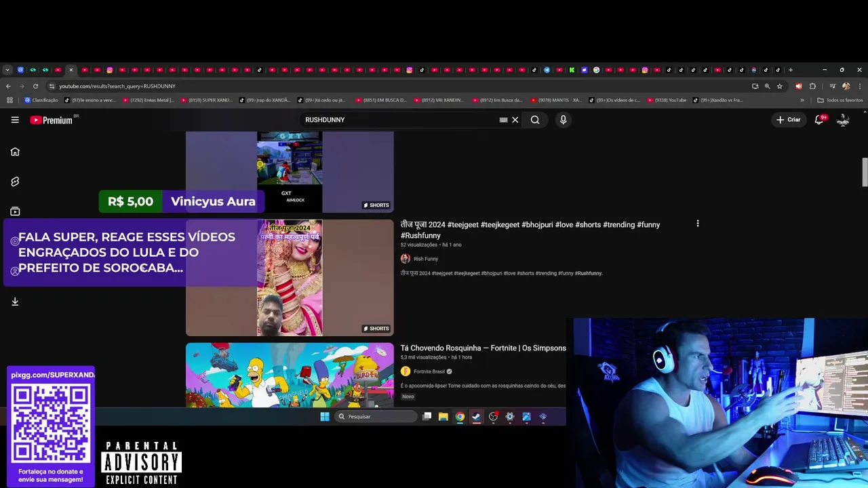The image size is (868, 488).
Task: Open the Tá Chovendo Rosquinha video title
Action: click(483, 348)
